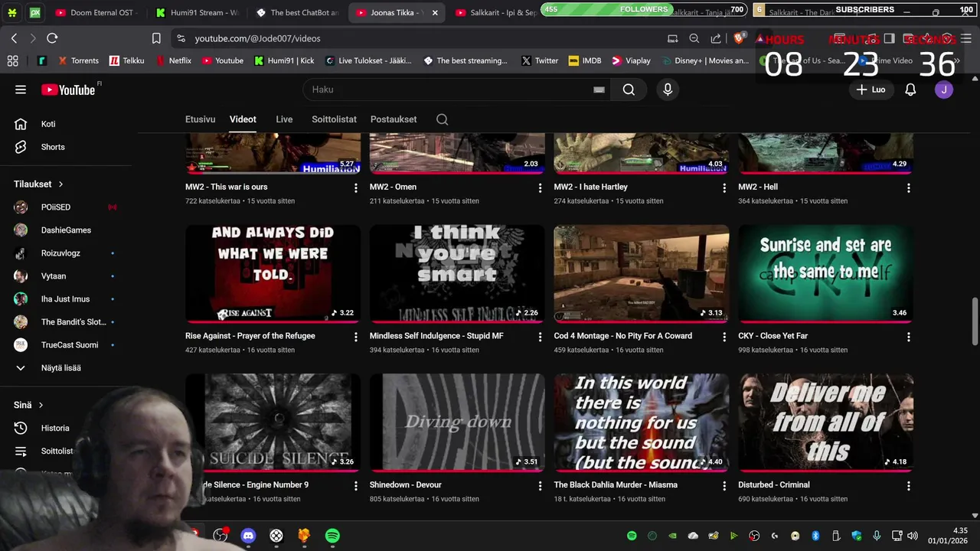Viewport: 980px width, 551px height.
Task: Open the Soittolistat tab
Action: tap(334, 119)
